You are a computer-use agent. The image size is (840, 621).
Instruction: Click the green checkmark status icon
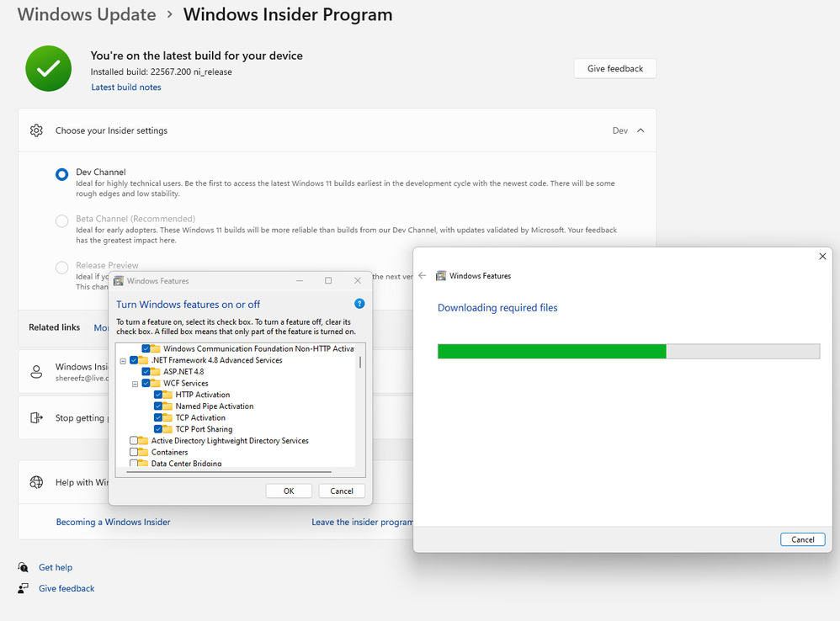coord(48,68)
